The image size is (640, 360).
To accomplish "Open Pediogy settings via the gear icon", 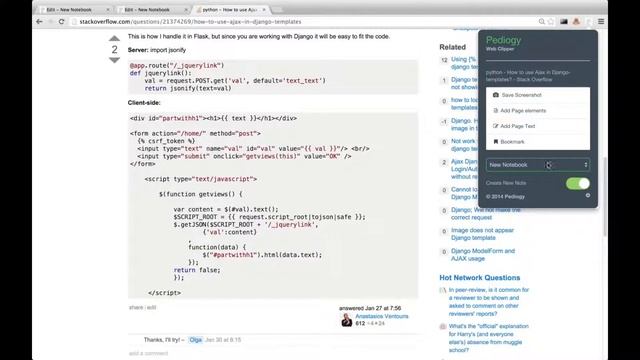I will pos(588,196).
